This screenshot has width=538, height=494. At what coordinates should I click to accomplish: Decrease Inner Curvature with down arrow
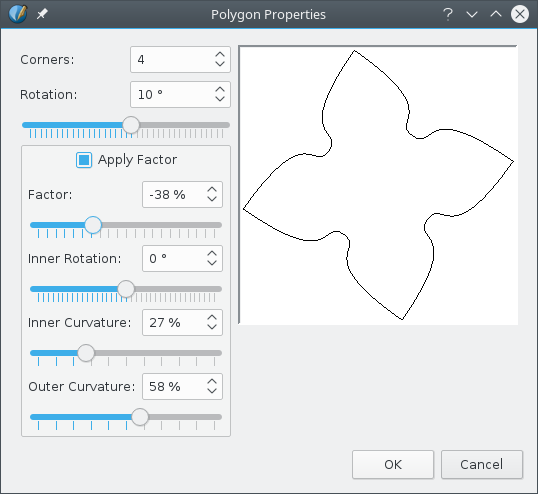point(212,327)
